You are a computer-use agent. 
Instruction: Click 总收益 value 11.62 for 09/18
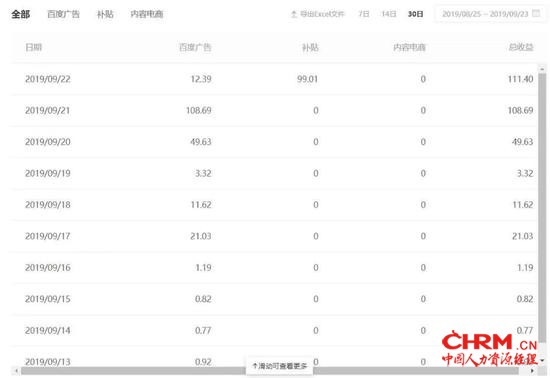(x=523, y=204)
